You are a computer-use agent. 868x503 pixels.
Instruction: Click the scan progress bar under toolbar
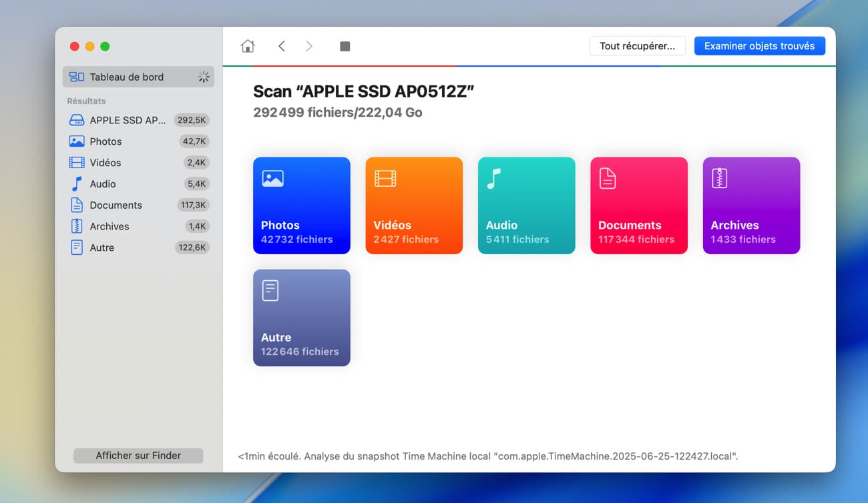tap(529, 66)
